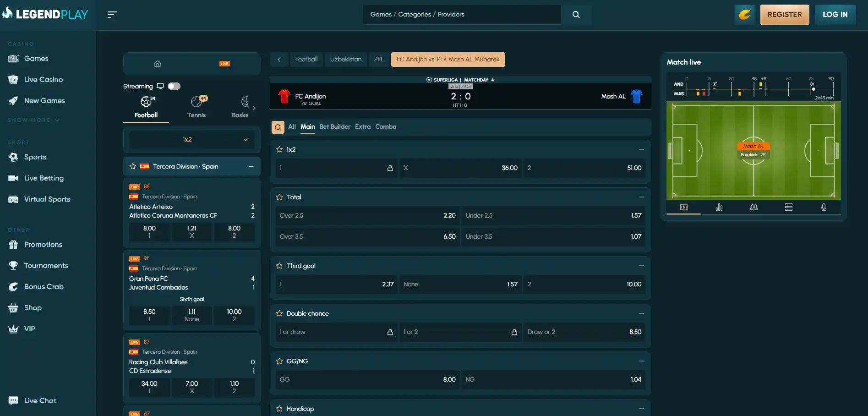The image size is (868, 416).
Task: Expand SHOW MORE in casino sidebar
Action: click(34, 120)
